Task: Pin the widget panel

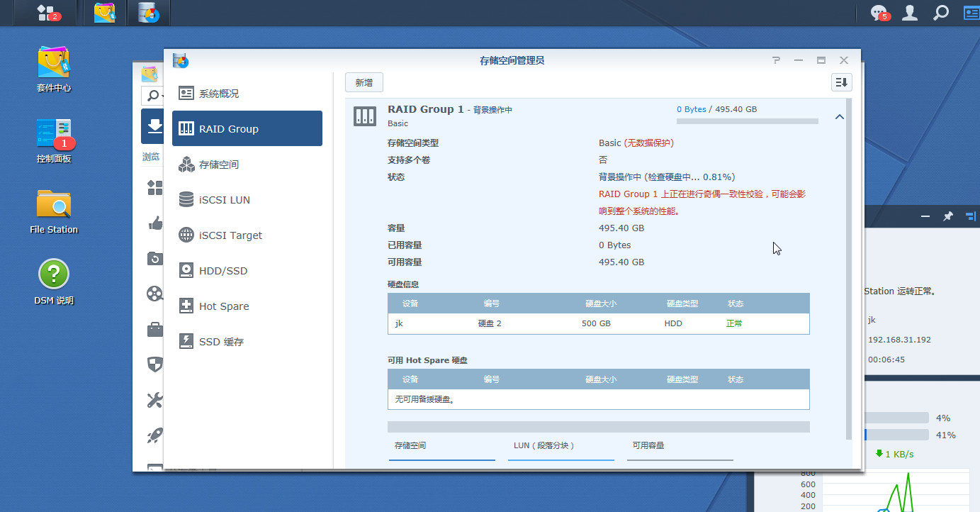Action: click(948, 216)
